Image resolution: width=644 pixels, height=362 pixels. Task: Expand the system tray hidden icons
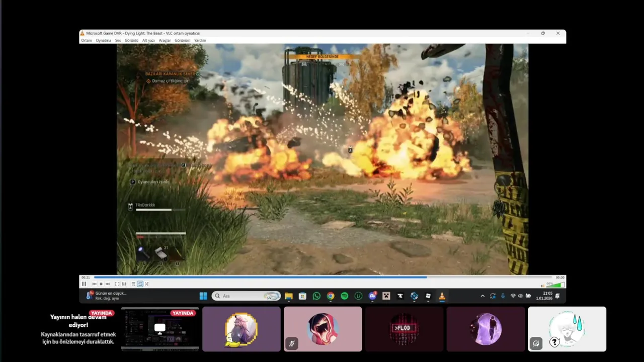[x=482, y=296]
